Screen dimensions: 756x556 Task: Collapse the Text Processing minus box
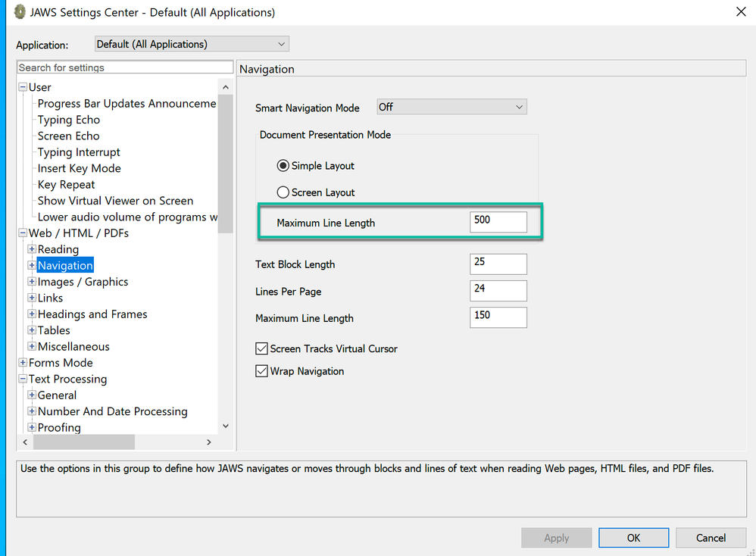pyautogui.click(x=23, y=379)
